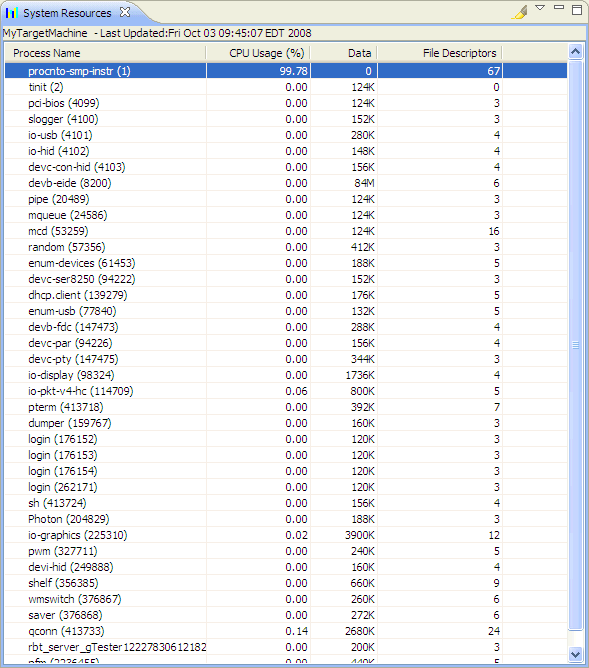
Task: Maximize the System Resources view
Action: point(577,9)
